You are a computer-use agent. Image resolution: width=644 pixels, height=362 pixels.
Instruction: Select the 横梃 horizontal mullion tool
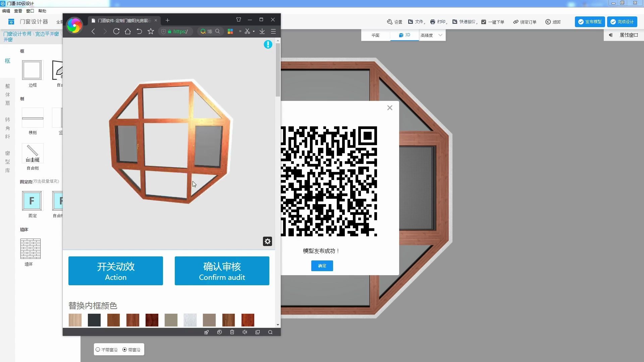[x=33, y=118]
